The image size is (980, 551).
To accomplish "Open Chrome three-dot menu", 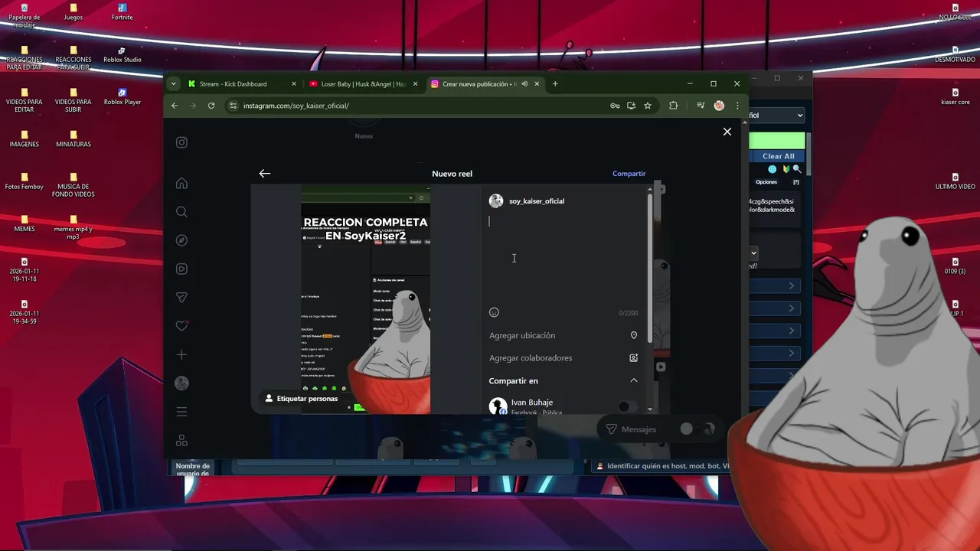I will pyautogui.click(x=737, y=106).
